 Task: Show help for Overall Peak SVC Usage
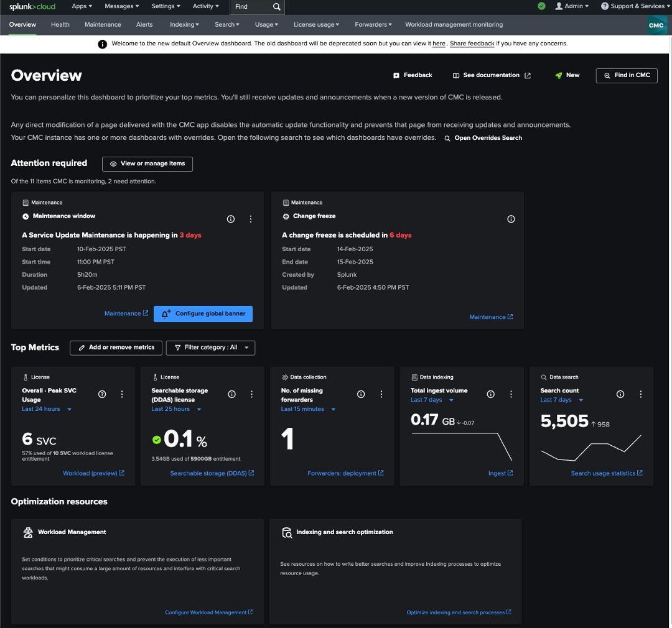pyautogui.click(x=102, y=394)
